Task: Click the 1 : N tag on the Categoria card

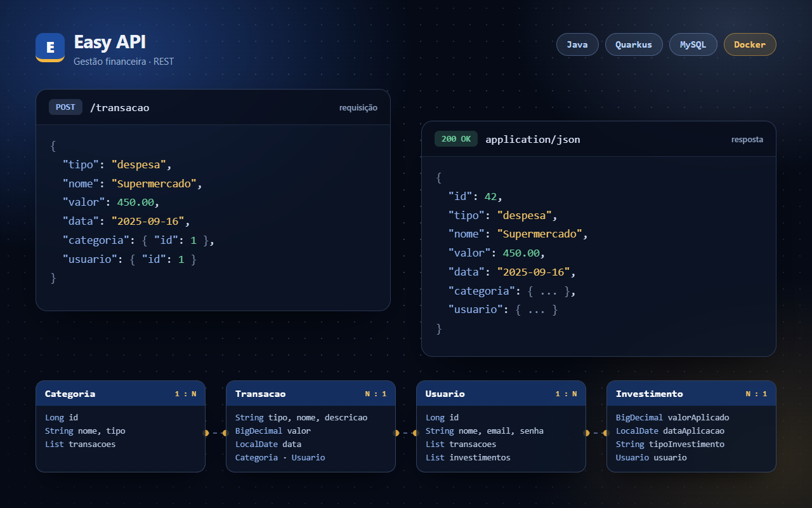Action: point(186,394)
